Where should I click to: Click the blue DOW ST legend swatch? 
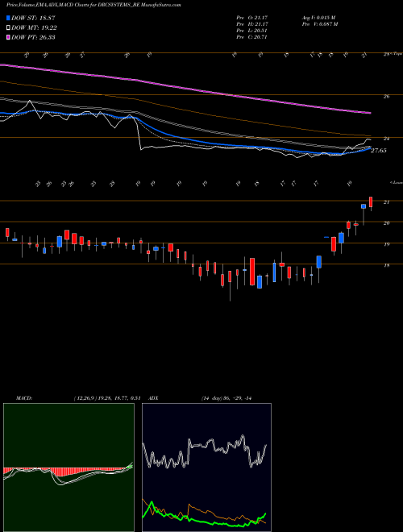pos(8,18)
